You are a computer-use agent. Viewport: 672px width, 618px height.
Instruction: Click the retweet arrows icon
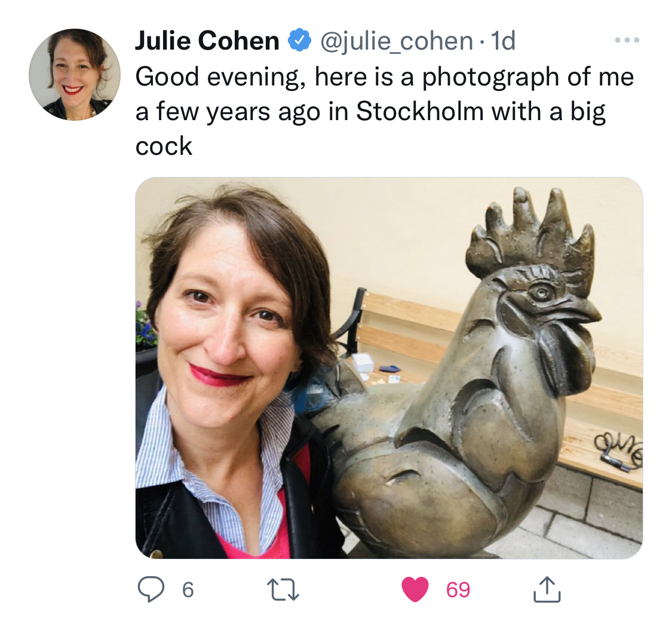(x=283, y=590)
